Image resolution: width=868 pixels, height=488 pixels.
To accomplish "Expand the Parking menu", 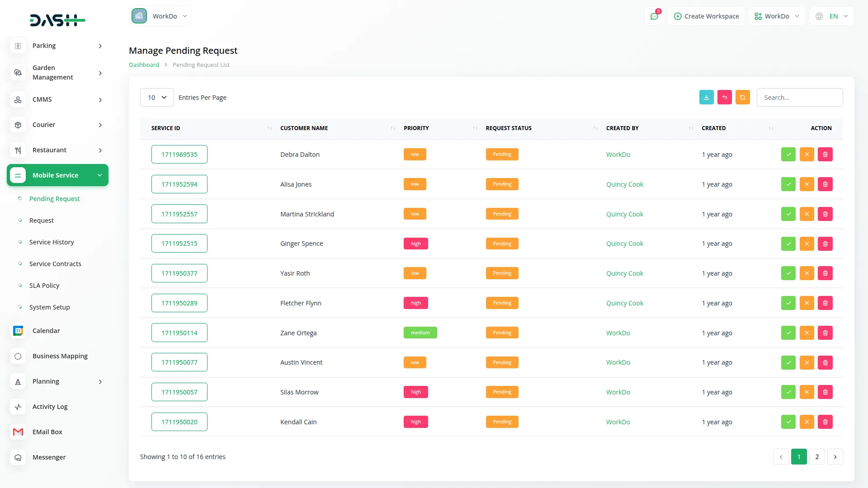I will point(57,46).
